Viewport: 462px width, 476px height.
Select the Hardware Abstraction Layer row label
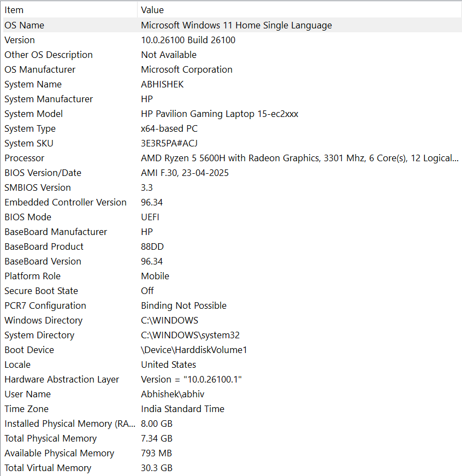coord(62,379)
